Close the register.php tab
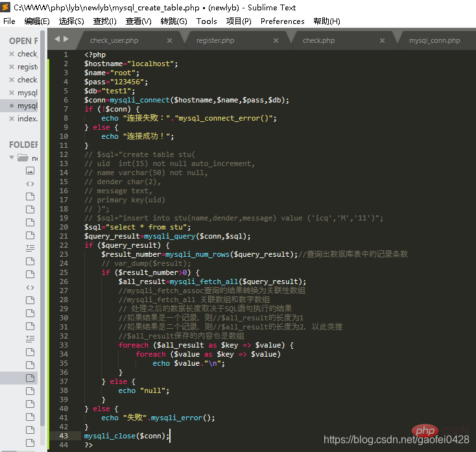 coord(276,40)
